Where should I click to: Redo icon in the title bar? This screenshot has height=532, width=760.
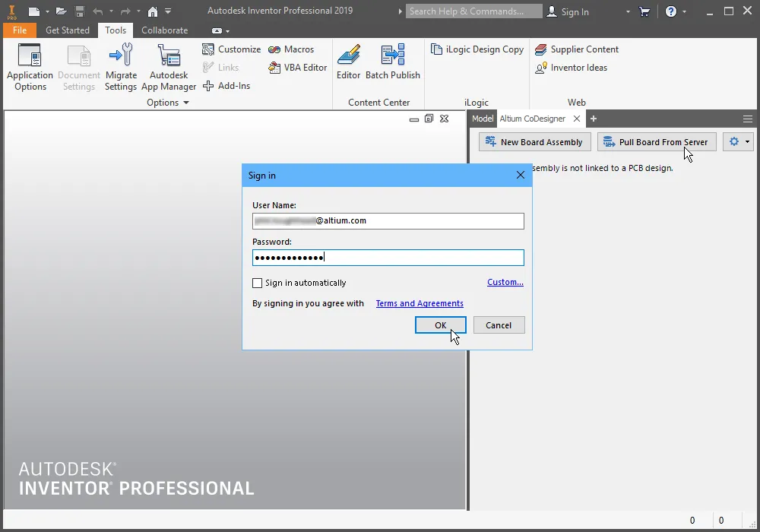125,11
